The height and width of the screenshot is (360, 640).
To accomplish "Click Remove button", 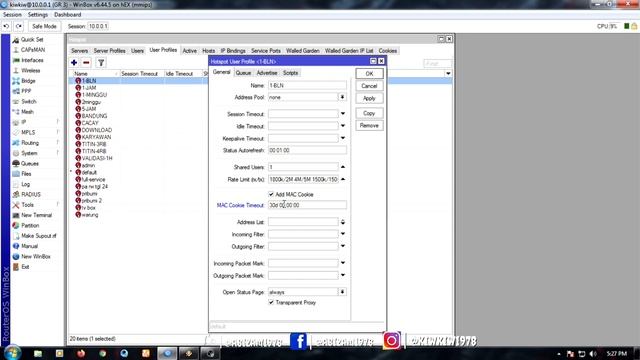I will click(x=369, y=125).
